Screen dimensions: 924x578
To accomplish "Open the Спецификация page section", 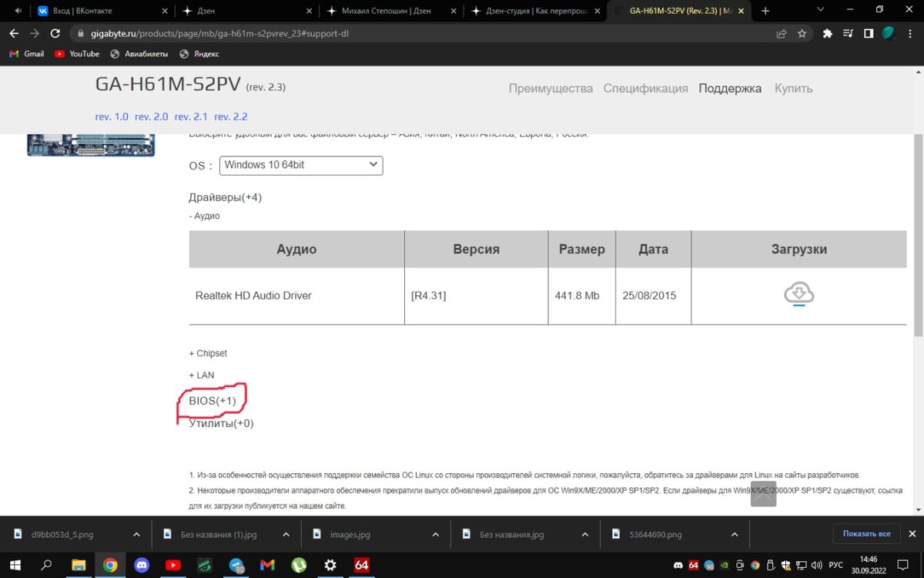I will tap(645, 89).
